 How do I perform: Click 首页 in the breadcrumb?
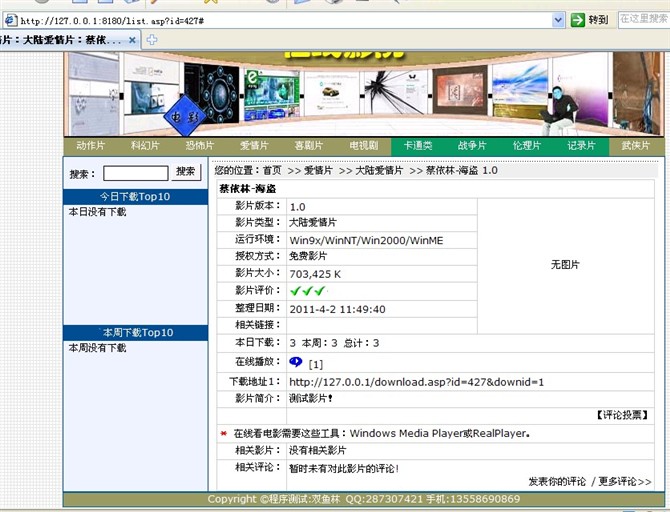(x=272, y=171)
